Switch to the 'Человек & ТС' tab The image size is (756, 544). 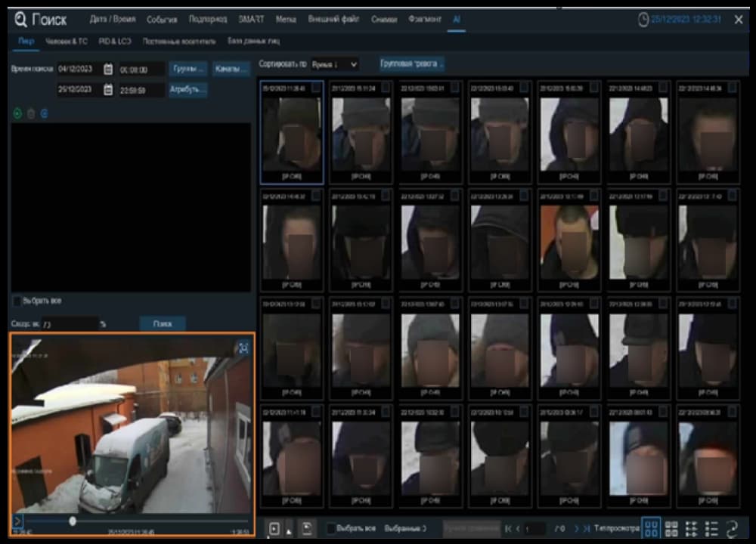point(67,42)
